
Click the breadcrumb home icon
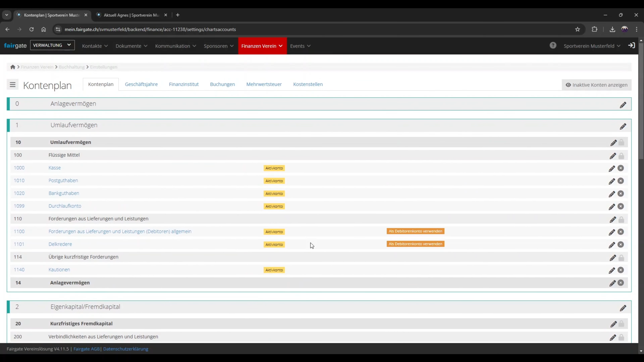pyautogui.click(x=13, y=67)
